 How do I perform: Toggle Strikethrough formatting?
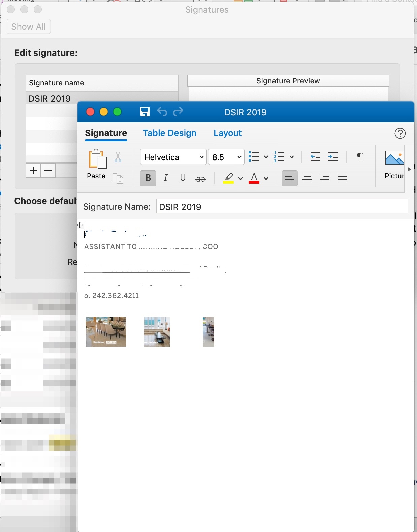(x=201, y=179)
